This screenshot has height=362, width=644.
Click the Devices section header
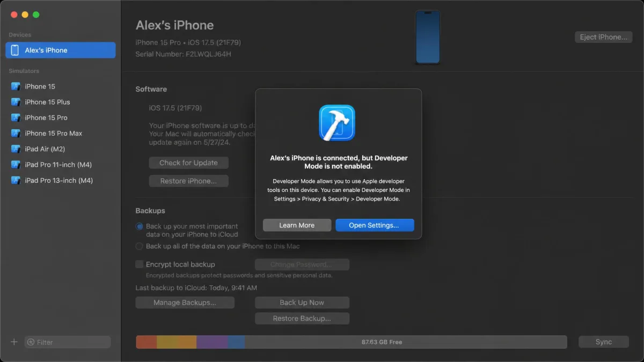(20, 35)
